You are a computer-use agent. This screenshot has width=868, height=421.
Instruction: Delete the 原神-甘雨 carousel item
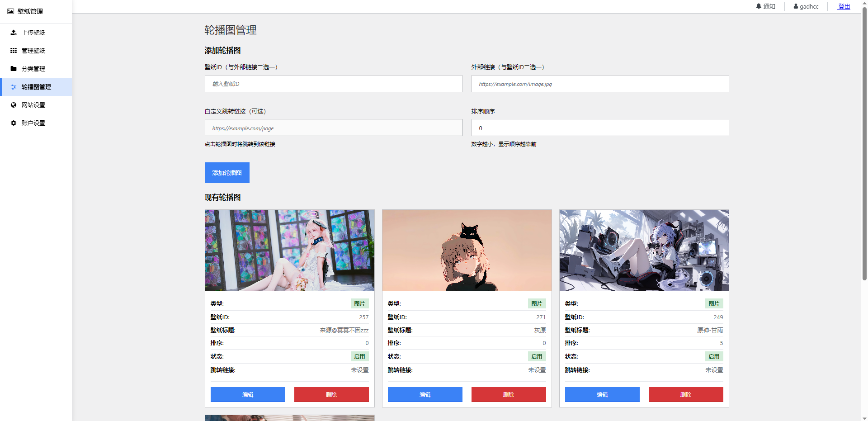tap(686, 394)
